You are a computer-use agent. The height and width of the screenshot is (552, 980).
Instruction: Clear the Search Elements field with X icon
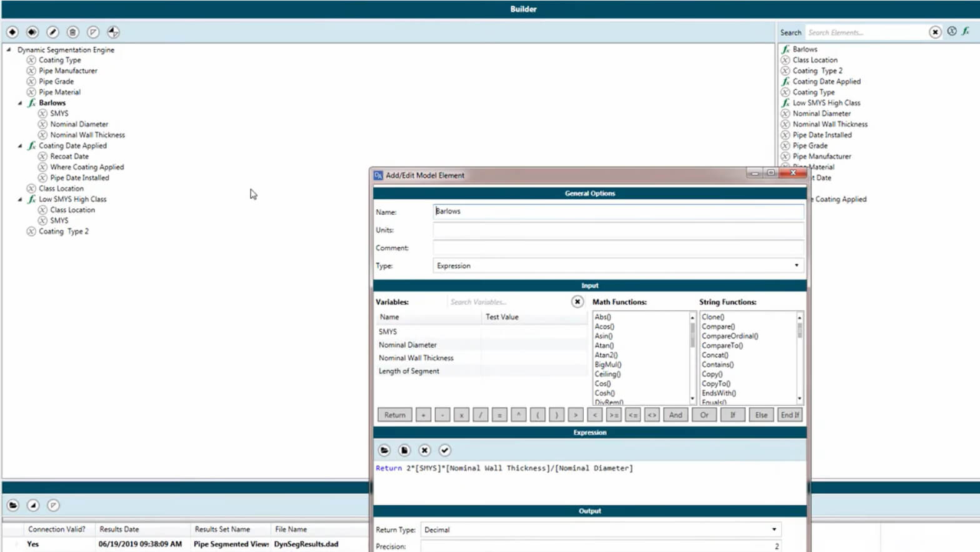click(x=934, y=32)
